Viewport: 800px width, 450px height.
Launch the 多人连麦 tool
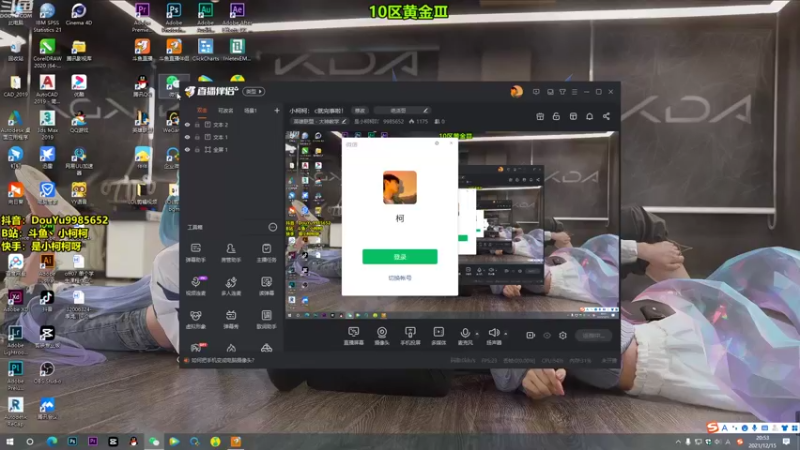231,286
